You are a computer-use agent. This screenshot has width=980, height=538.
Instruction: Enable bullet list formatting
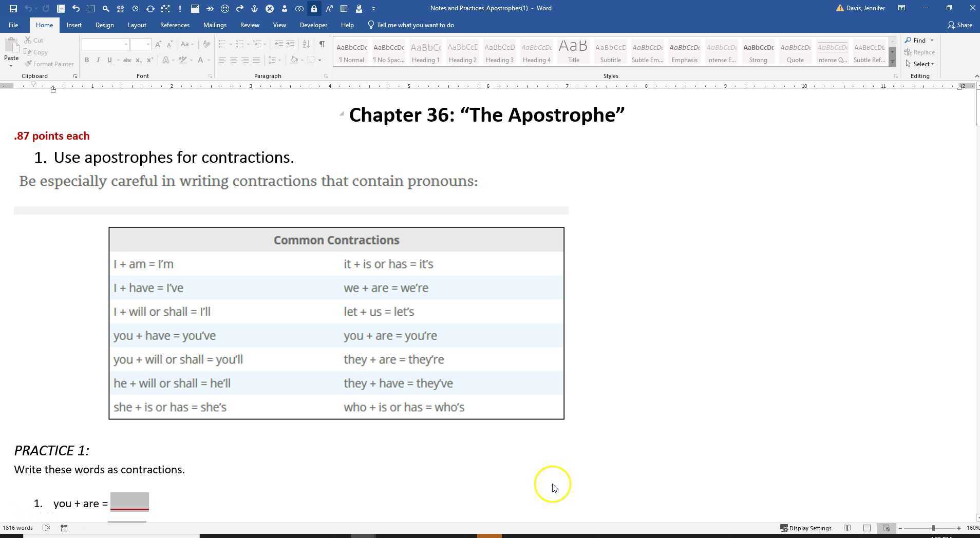222,44
